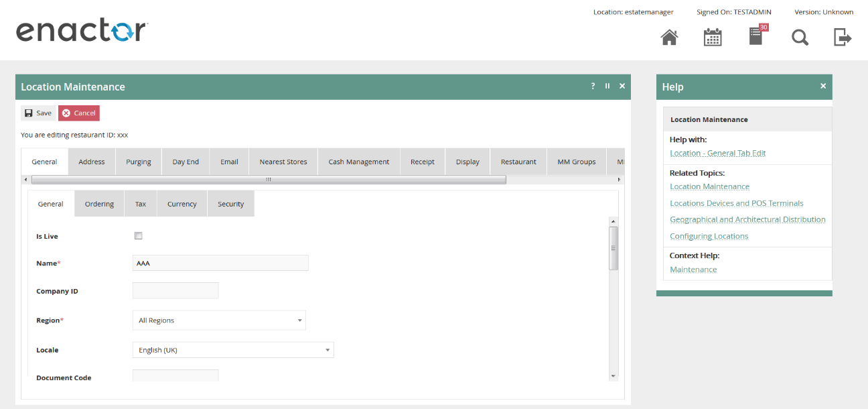868x409 pixels.
Task: Click the Cancel button
Action: click(x=79, y=113)
